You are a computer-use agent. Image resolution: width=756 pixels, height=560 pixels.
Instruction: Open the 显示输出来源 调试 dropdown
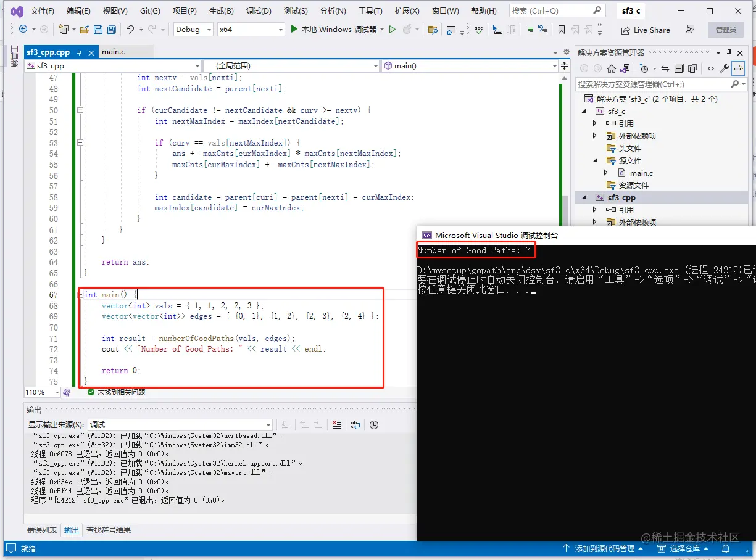pos(180,424)
